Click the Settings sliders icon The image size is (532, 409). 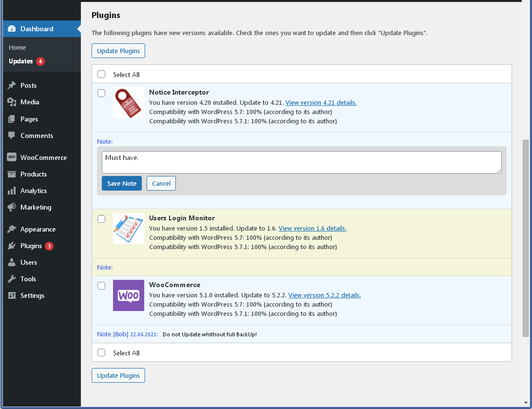[12, 295]
